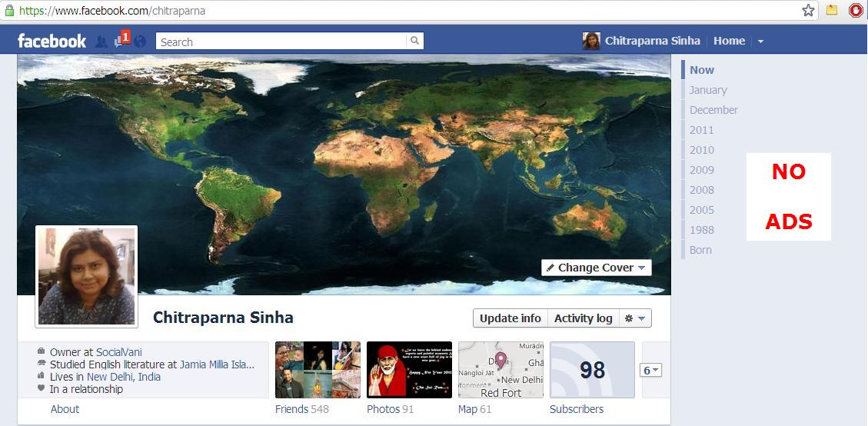The height and width of the screenshot is (426, 868).
Task: Open Chitraparna Sinha profile link in top bar
Action: coord(652,41)
